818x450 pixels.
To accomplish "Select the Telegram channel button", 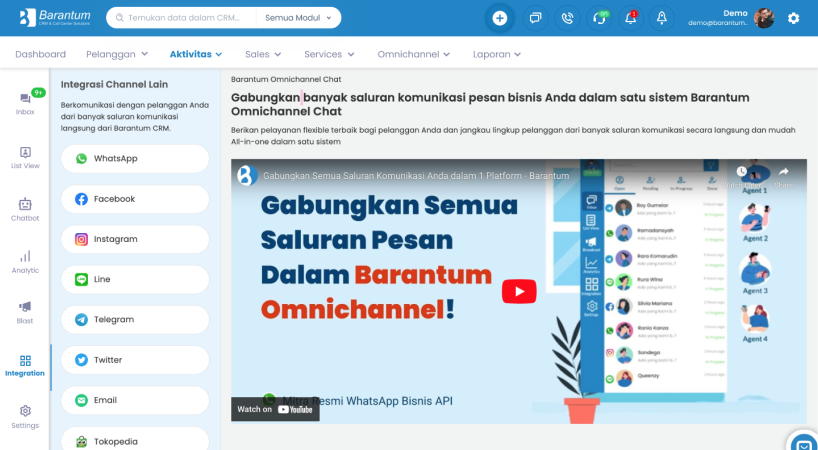I will tap(135, 319).
